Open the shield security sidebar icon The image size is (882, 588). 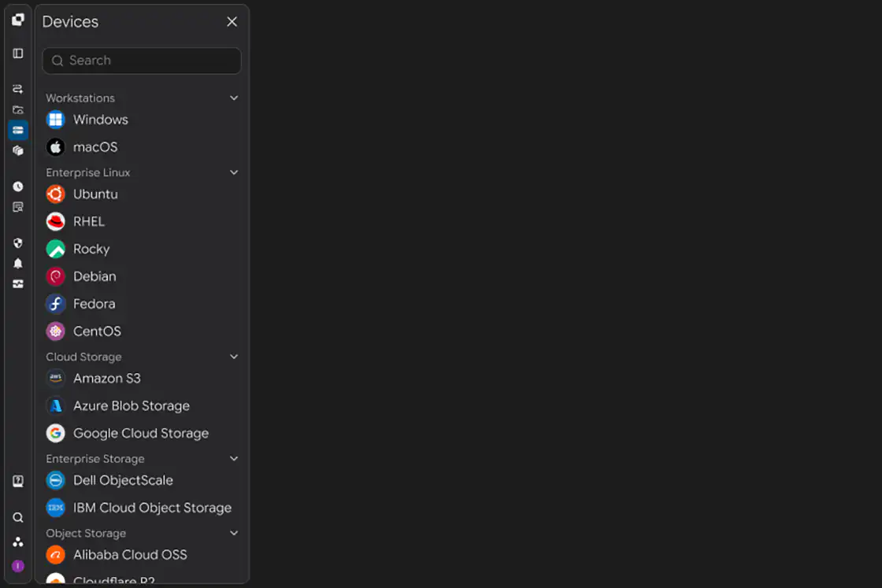(18, 243)
